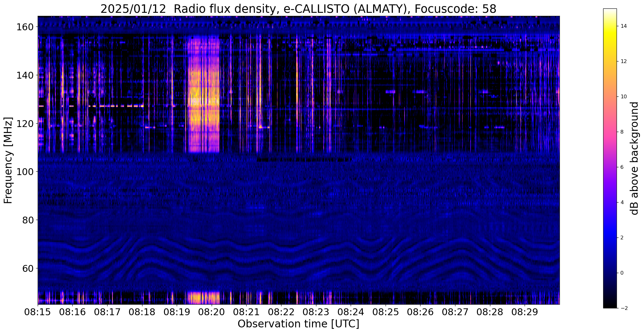Click the colorbar tick label 4
The height and width of the screenshot is (333, 644).
pyautogui.click(x=622, y=203)
